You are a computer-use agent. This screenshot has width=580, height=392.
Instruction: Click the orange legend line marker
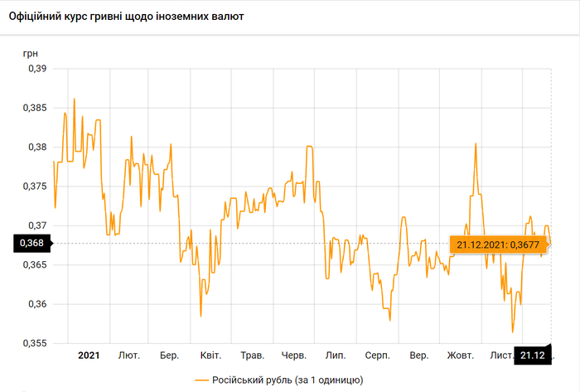pyautogui.click(x=203, y=379)
